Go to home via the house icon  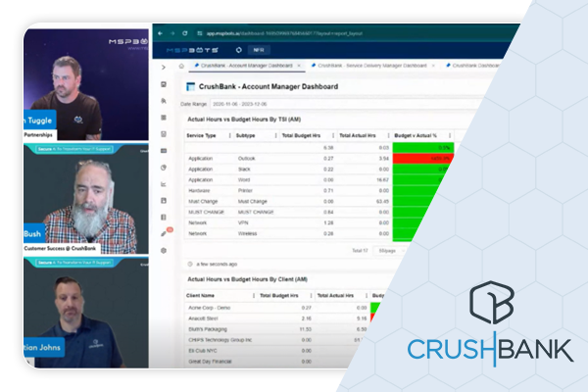click(x=181, y=66)
